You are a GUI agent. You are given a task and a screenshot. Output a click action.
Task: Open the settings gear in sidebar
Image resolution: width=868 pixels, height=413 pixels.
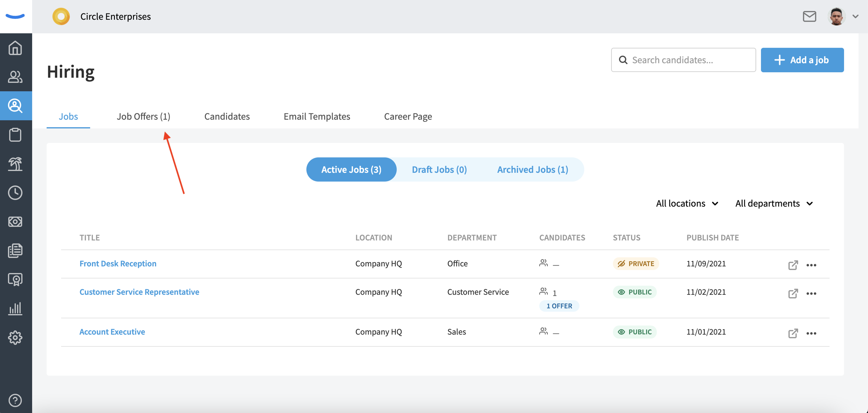tap(15, 337)
